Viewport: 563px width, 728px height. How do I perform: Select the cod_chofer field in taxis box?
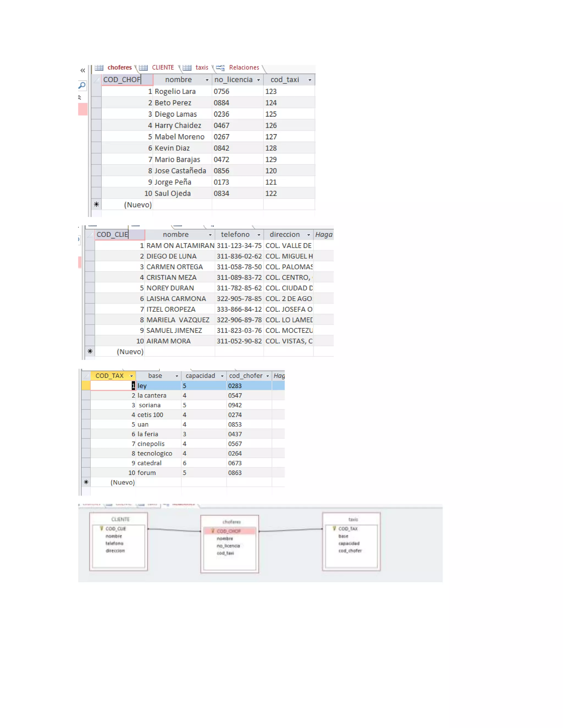pos(350,551)
